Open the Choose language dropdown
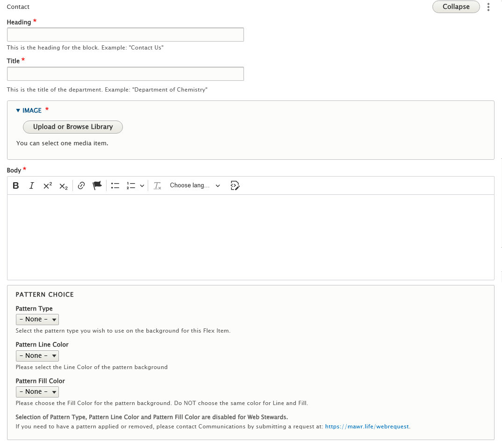This screenshot has width=502, height=448. click(194, 185)
